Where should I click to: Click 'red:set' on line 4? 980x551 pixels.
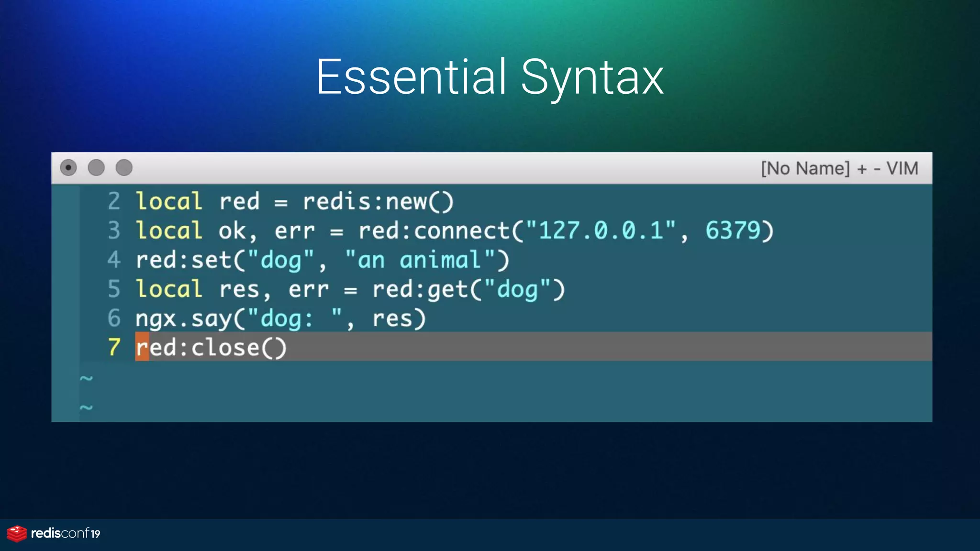point(184,260)
